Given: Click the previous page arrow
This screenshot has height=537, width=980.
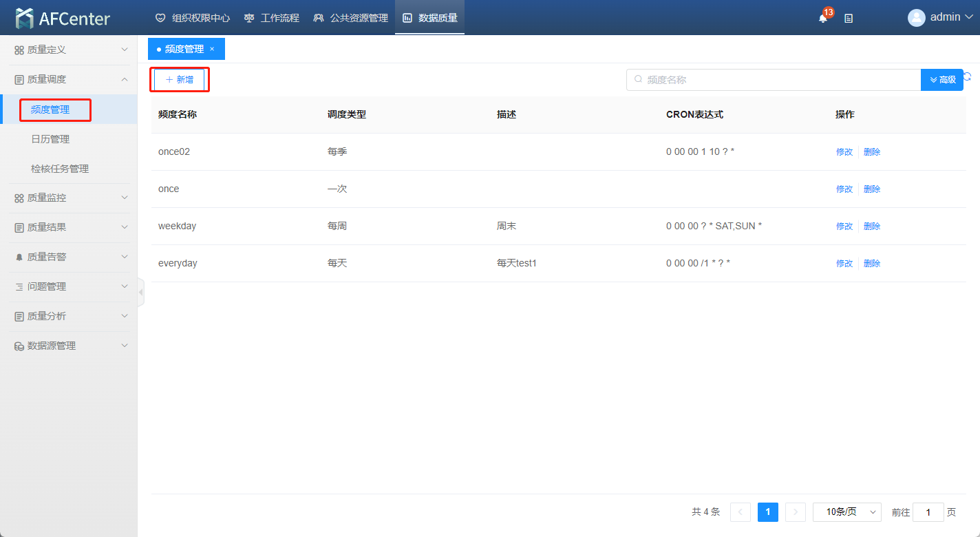Looking at the screenshot, I should pos(741,512).
